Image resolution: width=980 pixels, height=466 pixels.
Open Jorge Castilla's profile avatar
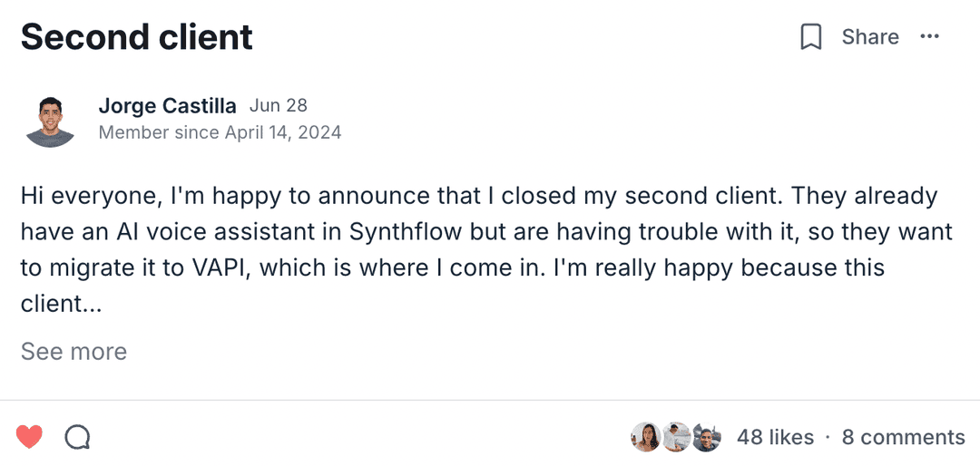click(50, 121)
